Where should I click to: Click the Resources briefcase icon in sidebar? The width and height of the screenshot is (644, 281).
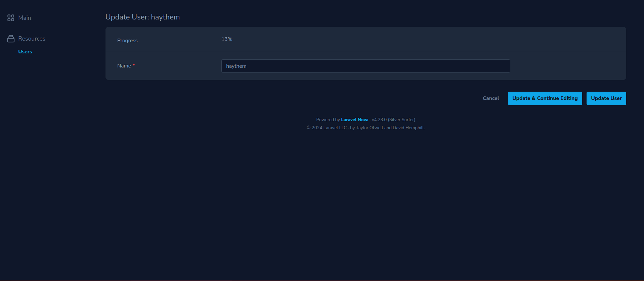(11, 39)
